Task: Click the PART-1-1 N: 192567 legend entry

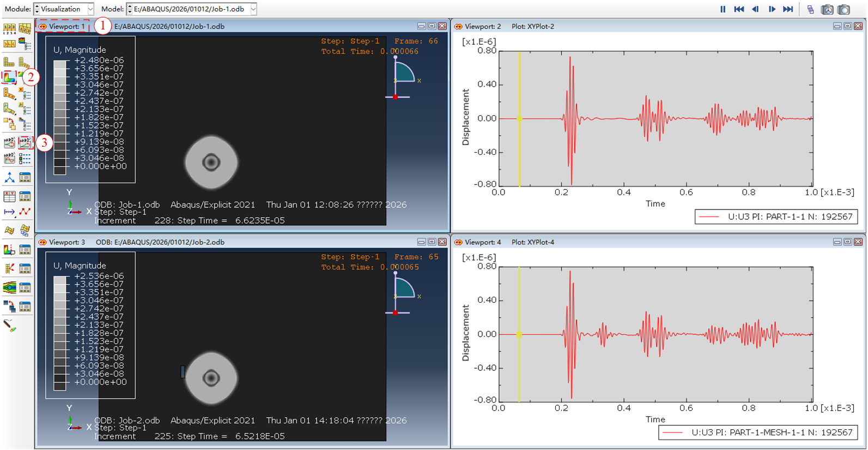Action: click(x=776, y=217)
